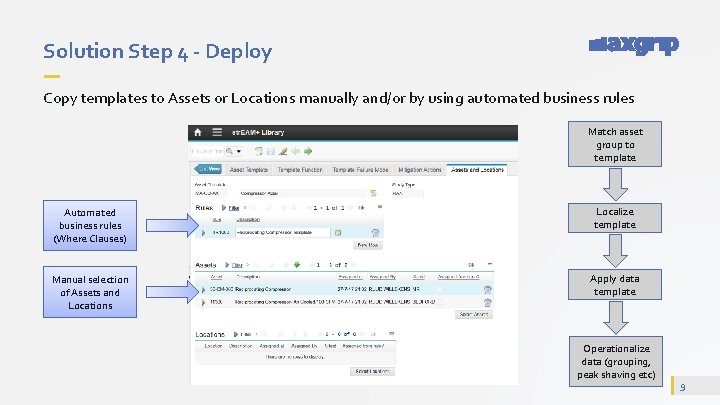Click the quick search input field
The image size is (720, 405).
pyautogui.click(x=208, y=151)
